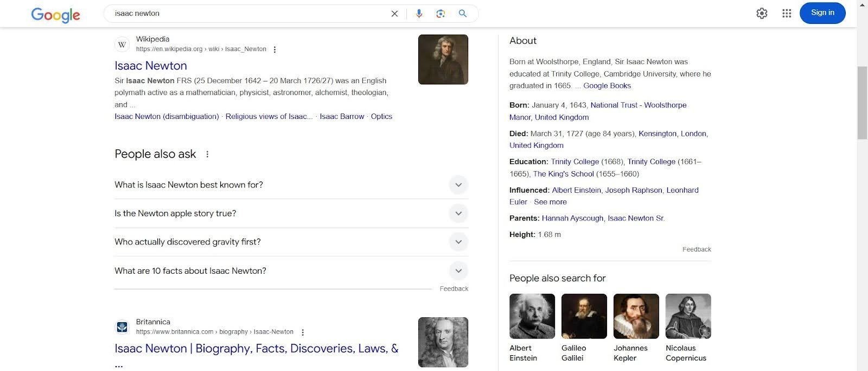Open Religious views of Isaac sitelink
Screen dimensions: 868x371
tap(269, 116)
